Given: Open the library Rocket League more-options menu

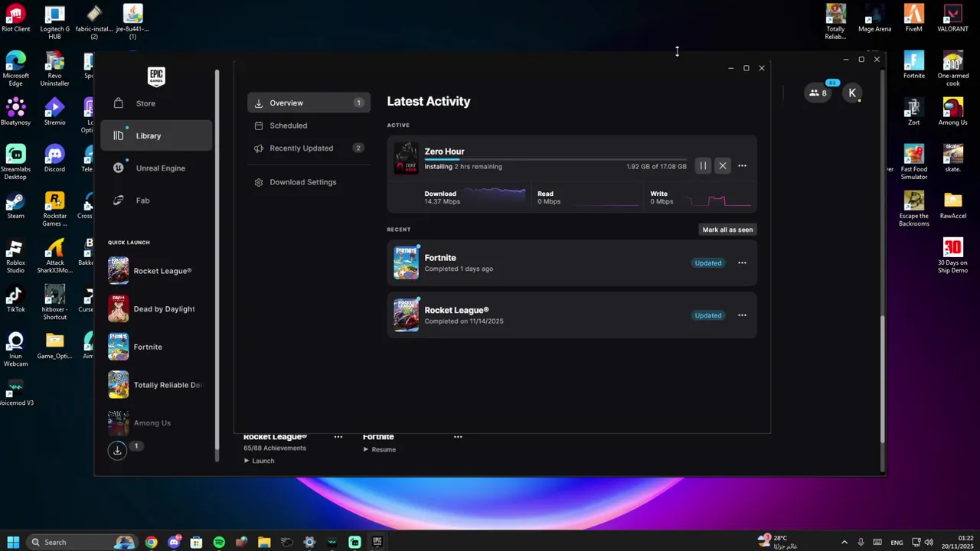Looking at the screenshot, I should (338, 436).
